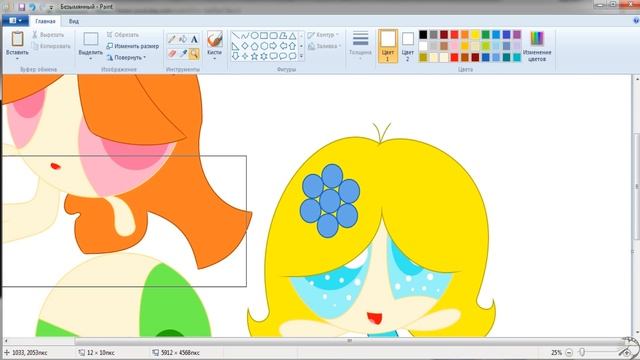The height and width of the screenshot is (360, 640).
Task: Open the Quick Access Toolbar customize arrow
Action: 51,7
